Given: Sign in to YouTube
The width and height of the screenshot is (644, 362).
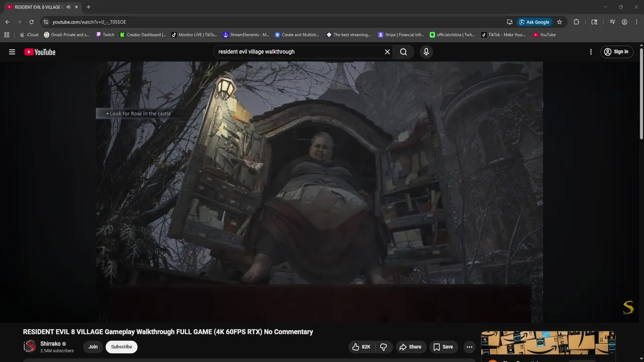Looking at the screenshot, I should point(616,52).
